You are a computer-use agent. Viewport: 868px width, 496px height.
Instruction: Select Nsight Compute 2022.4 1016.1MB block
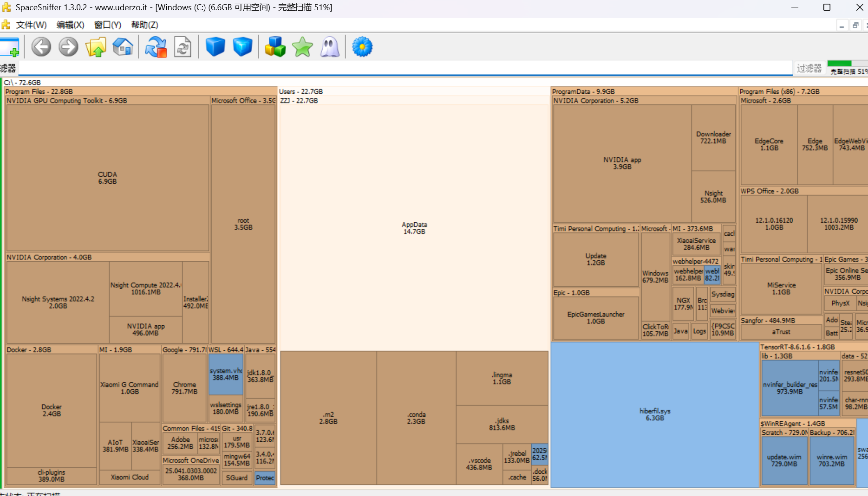[x=146, y=289]
